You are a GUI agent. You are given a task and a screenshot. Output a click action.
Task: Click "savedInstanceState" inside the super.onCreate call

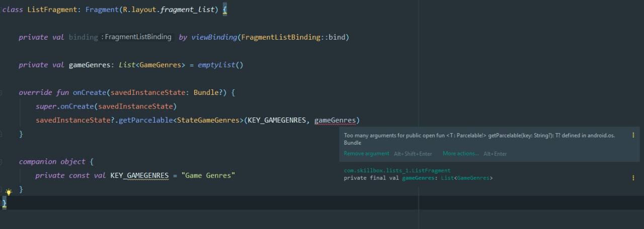135,106
